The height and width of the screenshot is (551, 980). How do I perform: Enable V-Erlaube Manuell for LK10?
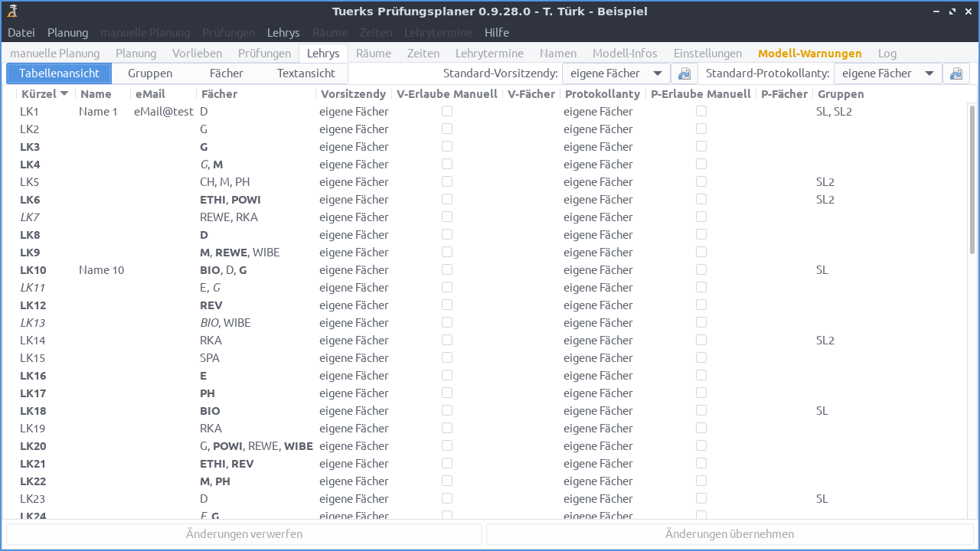(x=446, y=269)
